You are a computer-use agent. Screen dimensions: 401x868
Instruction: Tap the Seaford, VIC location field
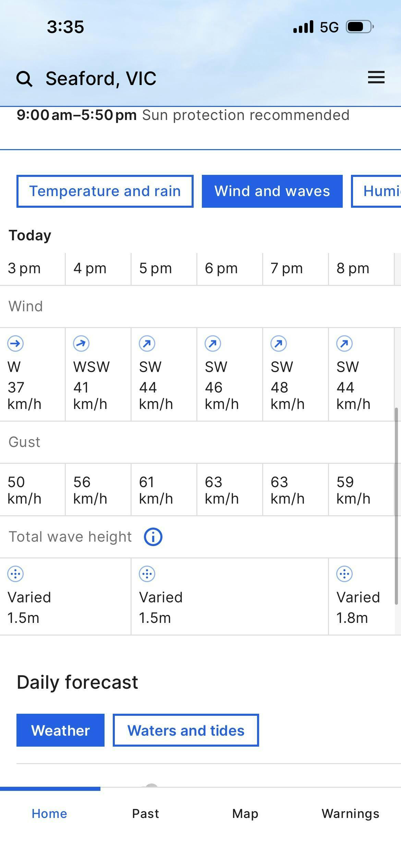101,79
